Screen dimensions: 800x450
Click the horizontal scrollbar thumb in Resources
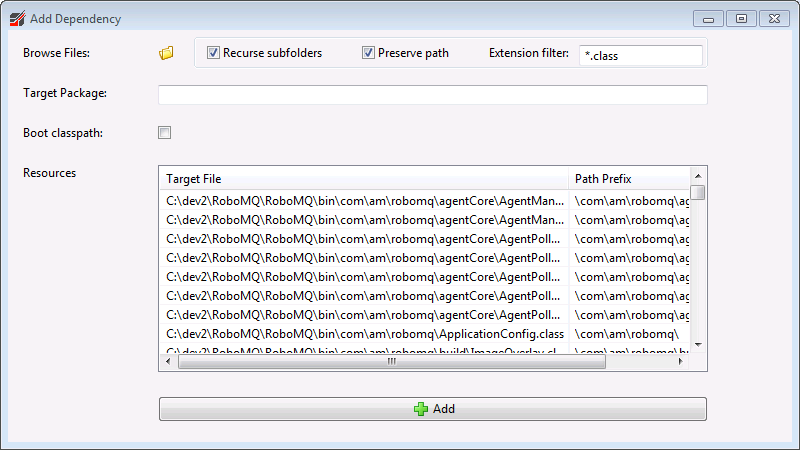[x=392, y=362]
